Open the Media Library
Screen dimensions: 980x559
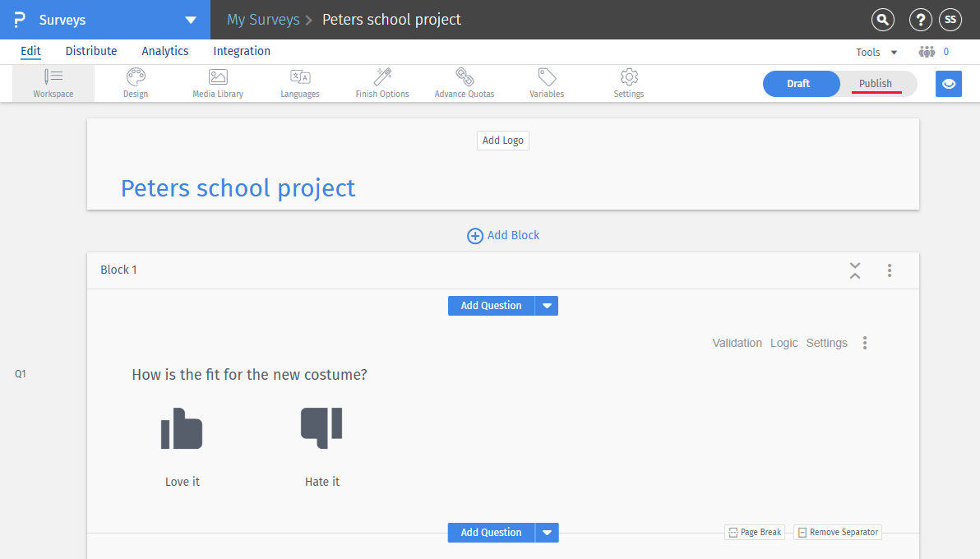coord(218,83)
